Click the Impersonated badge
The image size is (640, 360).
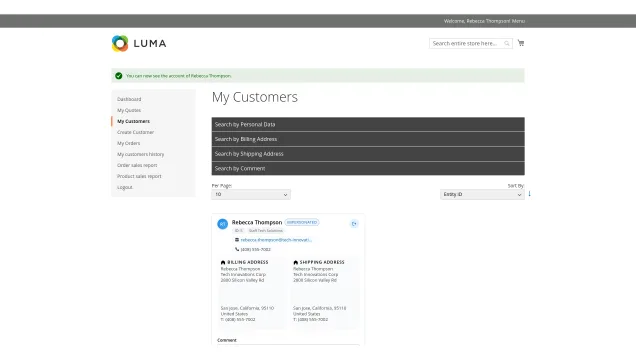[302, 222]
